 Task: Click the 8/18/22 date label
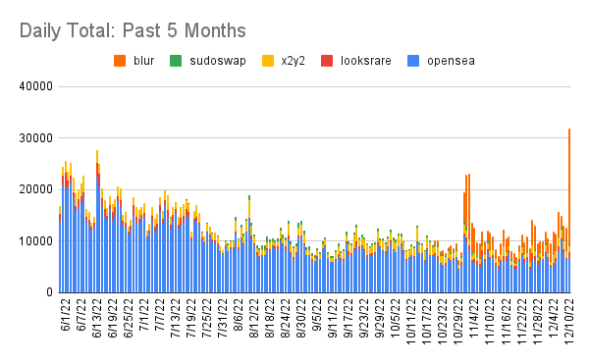[270, 318]
